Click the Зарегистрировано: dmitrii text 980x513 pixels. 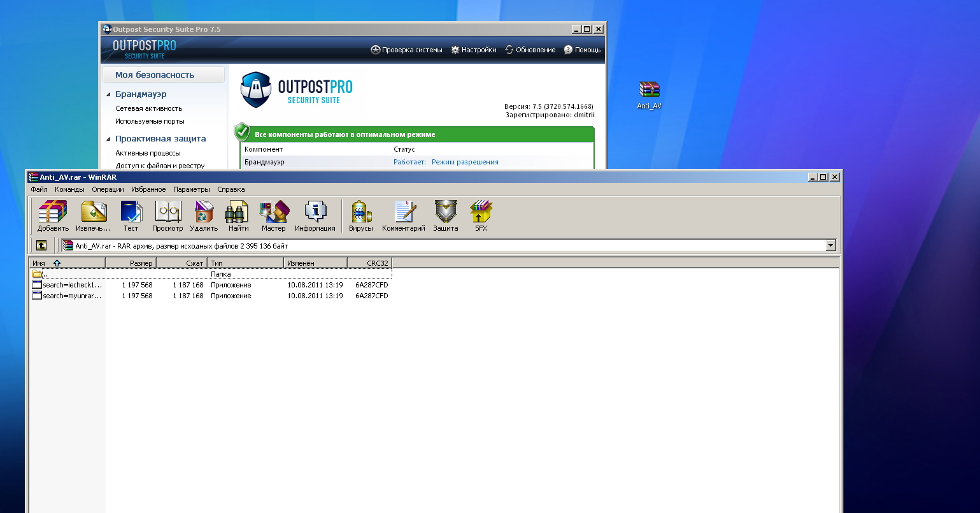click(550, 115)
